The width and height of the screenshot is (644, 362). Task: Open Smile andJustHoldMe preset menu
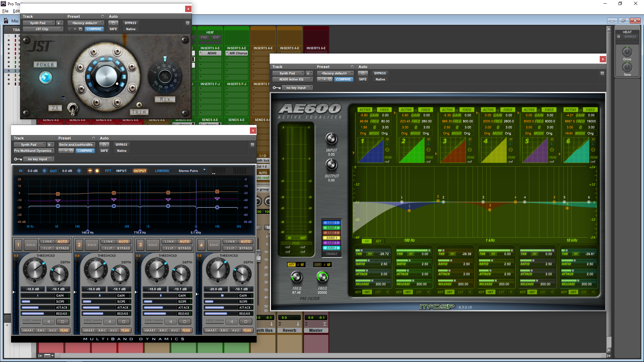point(76,145)
